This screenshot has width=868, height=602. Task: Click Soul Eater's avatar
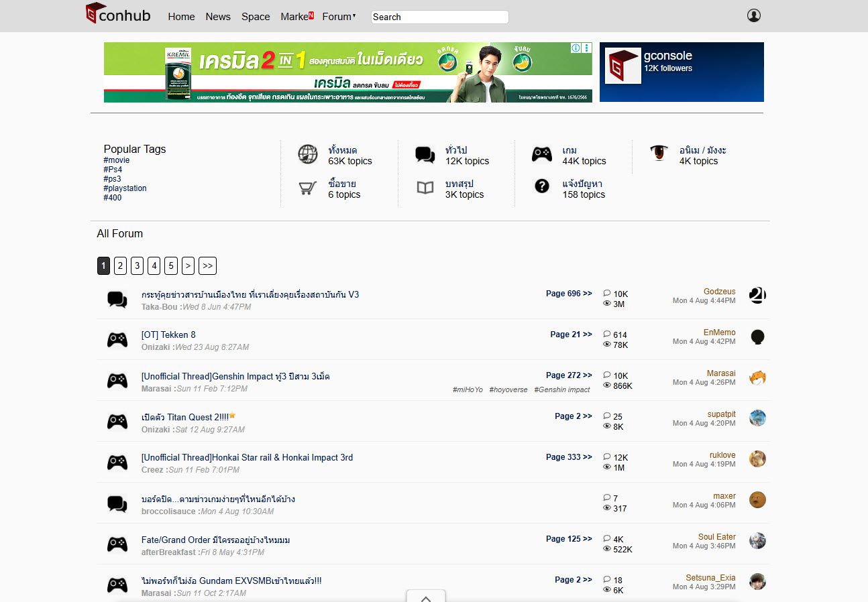point(757,541)
